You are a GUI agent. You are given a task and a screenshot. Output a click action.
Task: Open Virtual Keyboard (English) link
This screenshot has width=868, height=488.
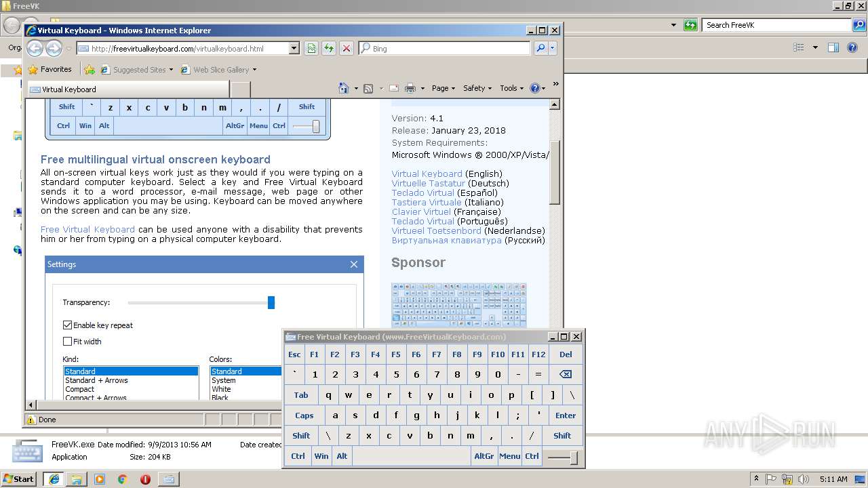tap(427, 174)
